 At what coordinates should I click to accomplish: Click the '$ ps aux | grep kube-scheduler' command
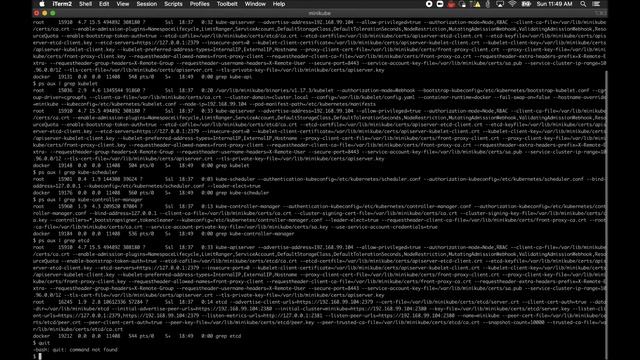[75, 172]
